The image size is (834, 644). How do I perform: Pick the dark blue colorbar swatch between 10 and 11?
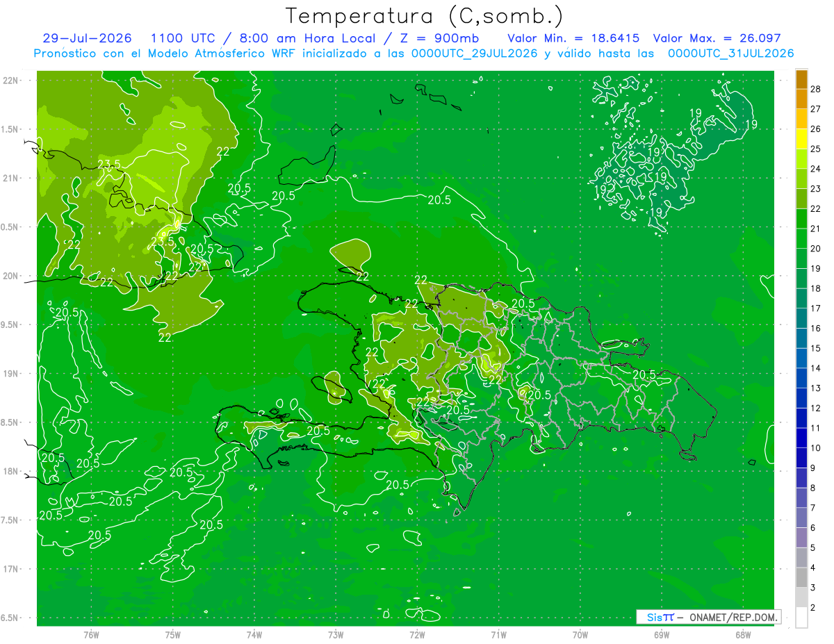pyautogui.click(x=801, y=438)
